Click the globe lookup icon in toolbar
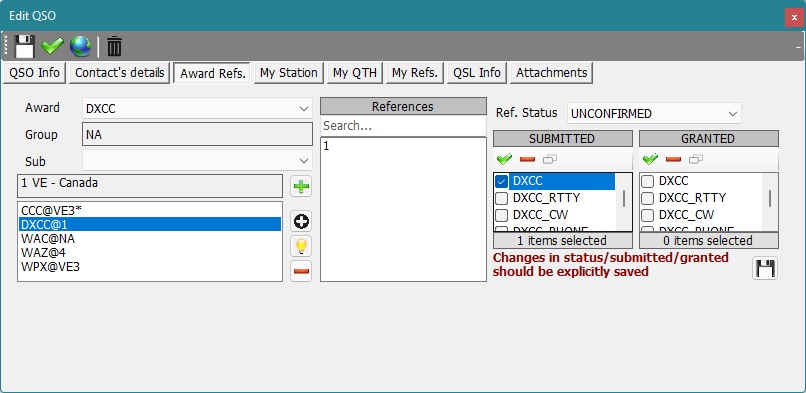 [x=80, y=46]
